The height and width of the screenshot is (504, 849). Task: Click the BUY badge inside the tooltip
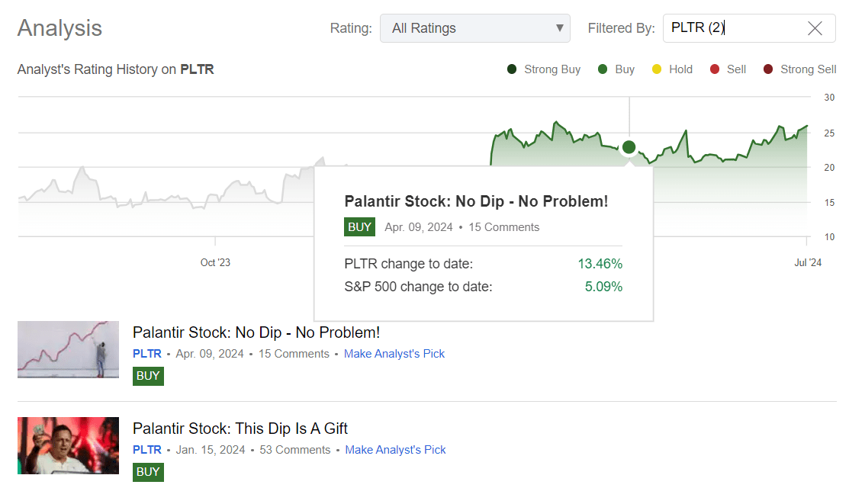point(359,227)
